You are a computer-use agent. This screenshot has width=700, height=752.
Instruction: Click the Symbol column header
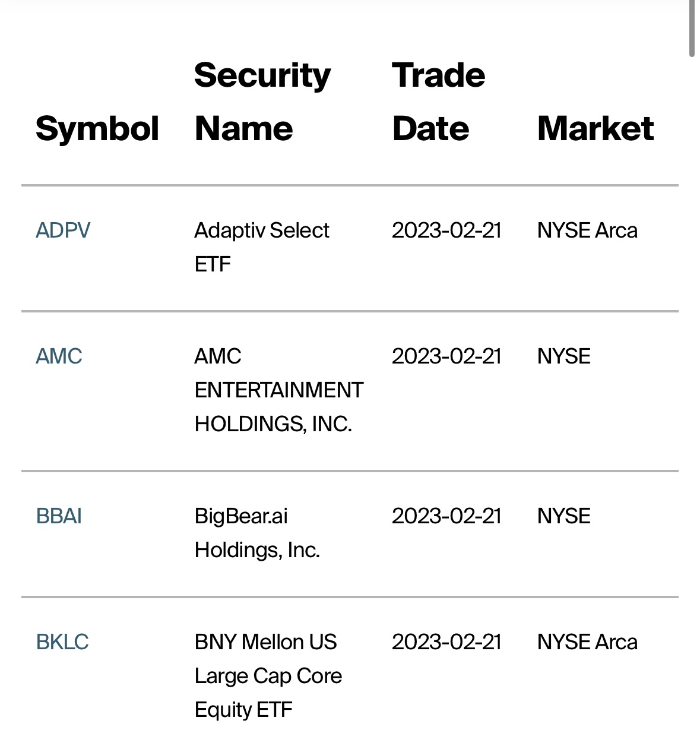97,129
